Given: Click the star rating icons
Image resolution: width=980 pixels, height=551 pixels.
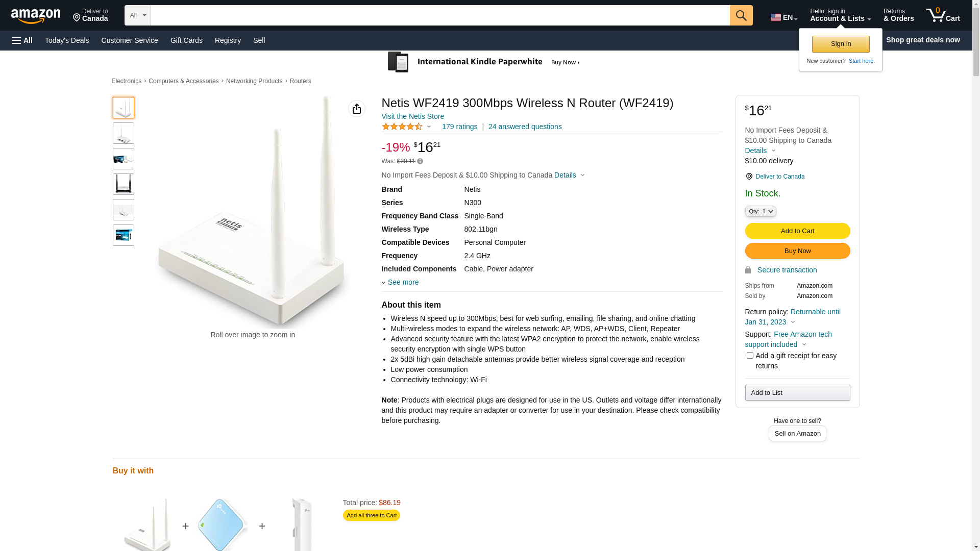Looking at the screenshot, I should pos(402,127).
